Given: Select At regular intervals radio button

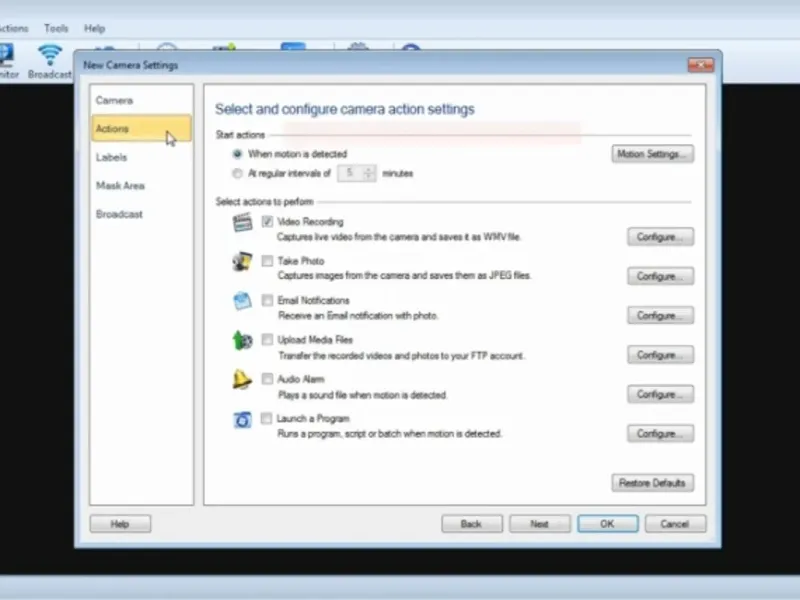Looking at the screenshot, I should point(237,173).
